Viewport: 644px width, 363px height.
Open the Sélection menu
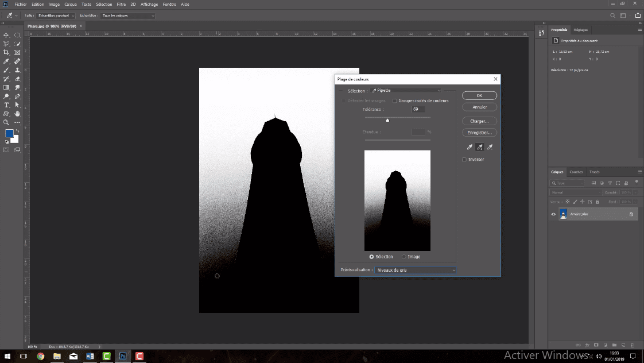click(104, 4)
